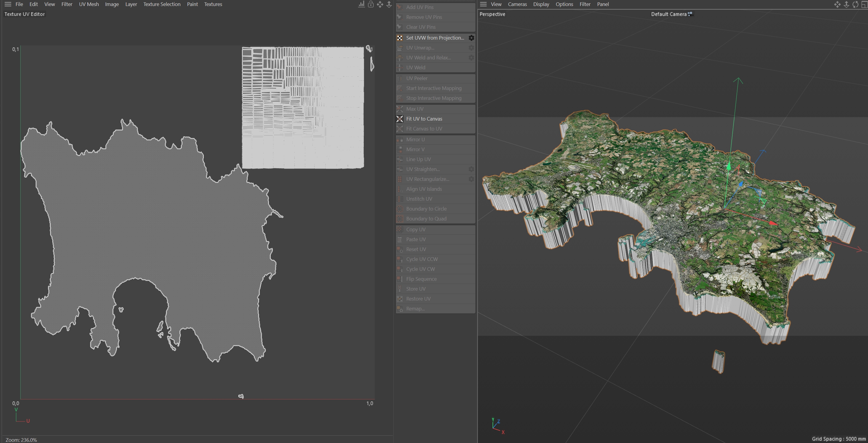Click Set UVW from Projection checkerboard icon
Screen dimensions: 868x443
[x=399, y=38]
